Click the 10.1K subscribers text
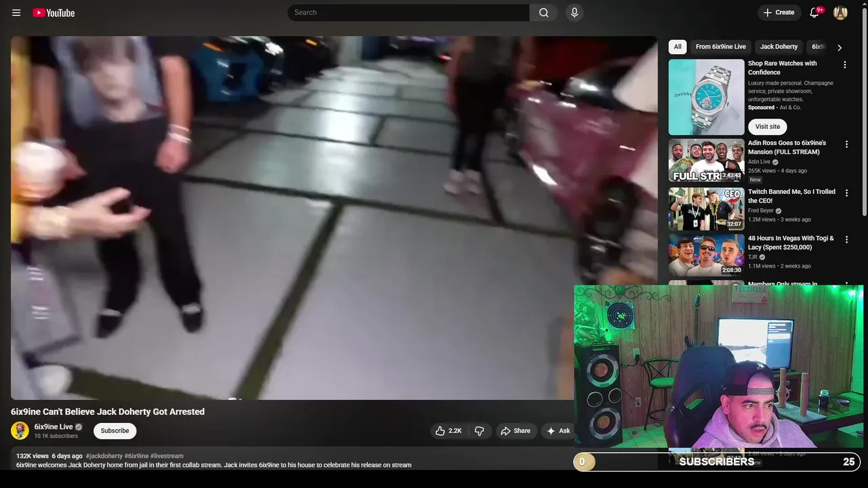Screen dimensions: 868x488 pyautogui.click(x=56, y=436)
